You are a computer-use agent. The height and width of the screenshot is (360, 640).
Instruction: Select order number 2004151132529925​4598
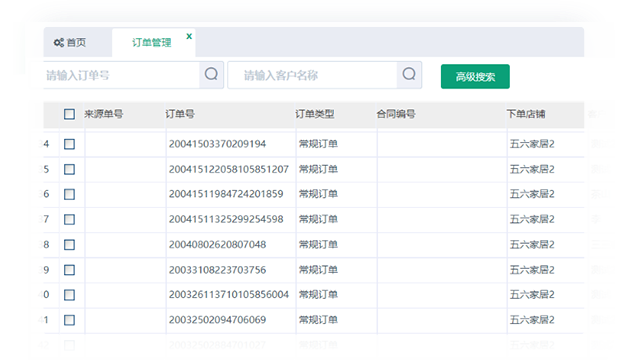(226, 220)
